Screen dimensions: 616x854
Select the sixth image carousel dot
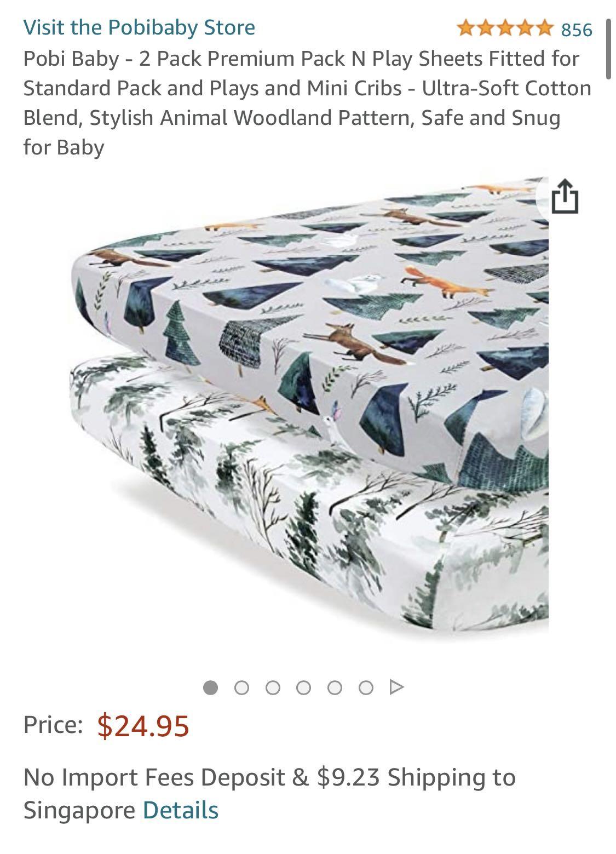click(366, 687)
